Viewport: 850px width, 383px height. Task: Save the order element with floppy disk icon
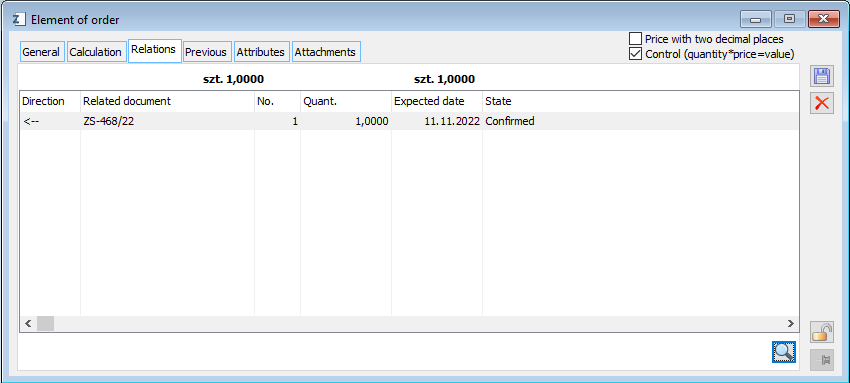(x=822, y=76)
